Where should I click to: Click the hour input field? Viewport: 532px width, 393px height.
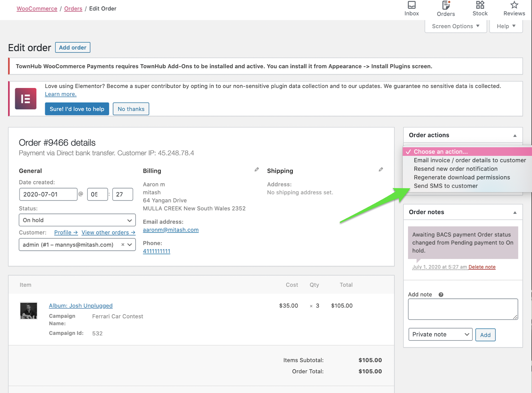coord(97,194)
